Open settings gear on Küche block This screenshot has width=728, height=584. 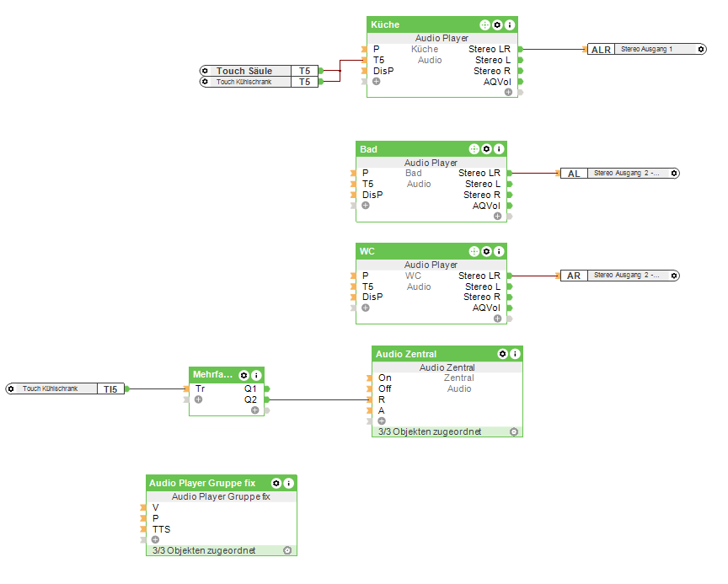click(x=497, y=24)
